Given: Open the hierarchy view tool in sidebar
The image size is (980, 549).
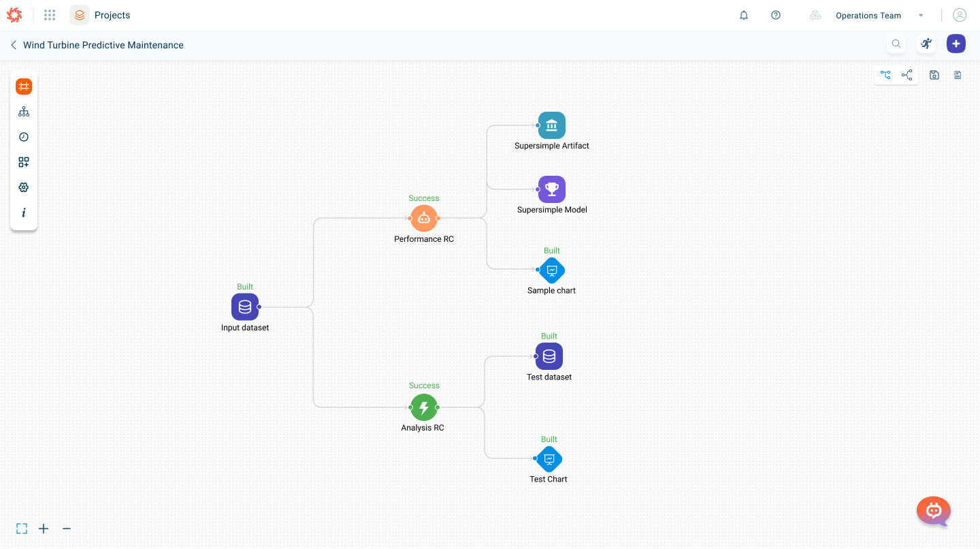Looking at the screenshot, I should pos(24,111).
